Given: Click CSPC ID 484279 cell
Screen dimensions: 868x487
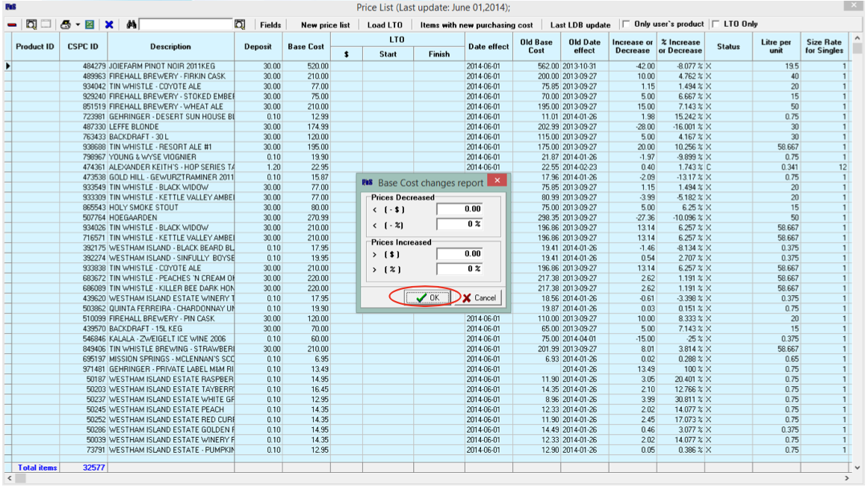Looking at the screenshot, I should pyautogui.click(x=84, y=66).
